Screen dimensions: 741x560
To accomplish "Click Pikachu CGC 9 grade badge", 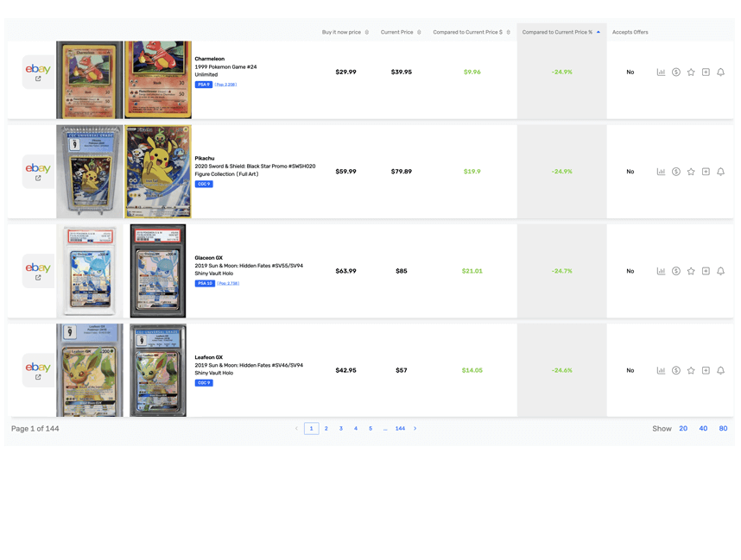I will pyautogui.click(x=204, y=184).
